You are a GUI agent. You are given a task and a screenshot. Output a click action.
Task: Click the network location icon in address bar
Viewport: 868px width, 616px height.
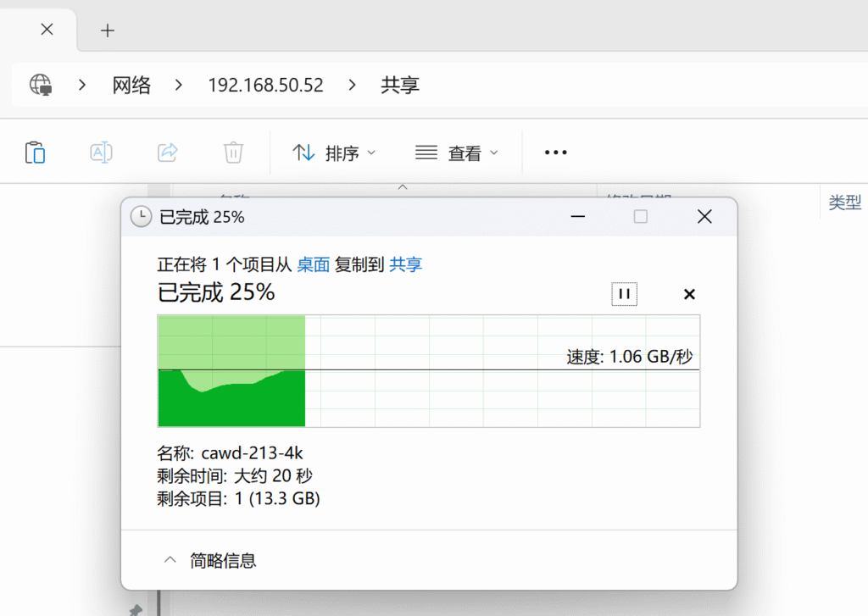click(x=41, y=85)
